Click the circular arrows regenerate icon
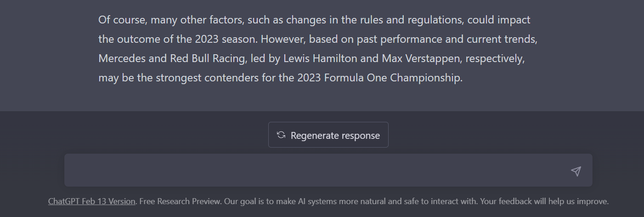Screen dimensions: 644x217 [281, 135]
